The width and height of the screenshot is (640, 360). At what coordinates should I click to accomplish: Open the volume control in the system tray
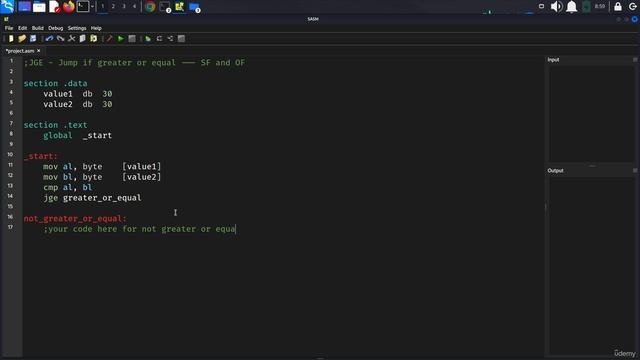(x=556, y=7)
